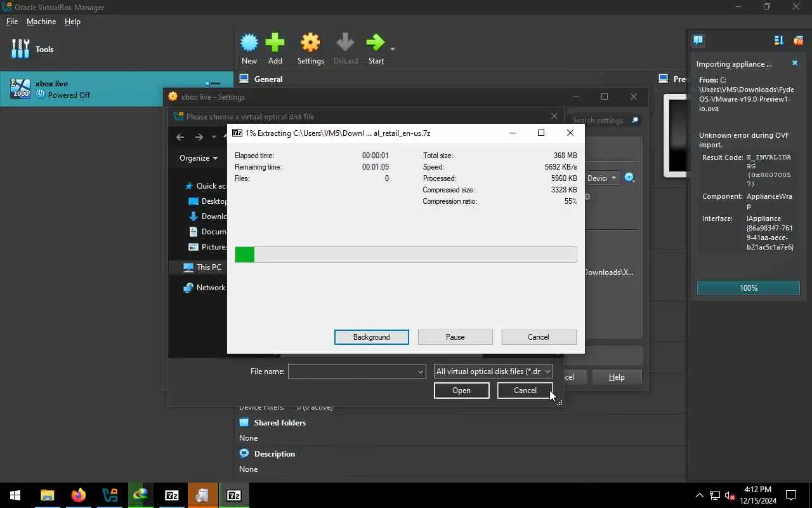Open the File name combo box arrow
812x508 pixels.
tap(420, 371)
